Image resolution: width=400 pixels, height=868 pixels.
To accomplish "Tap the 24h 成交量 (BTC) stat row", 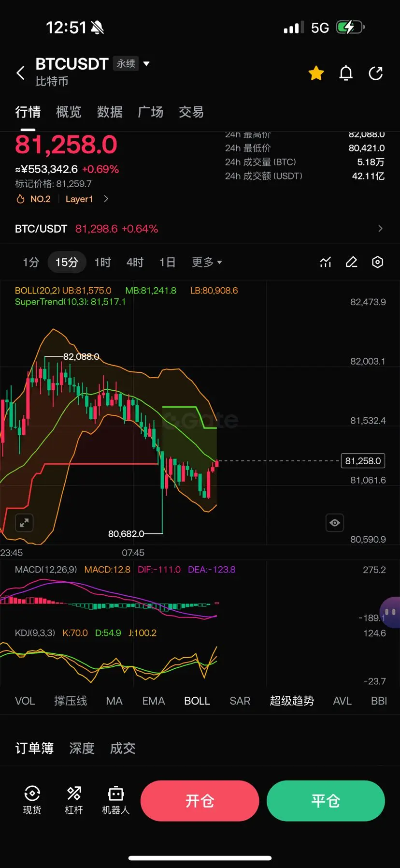I will (305, 162).
